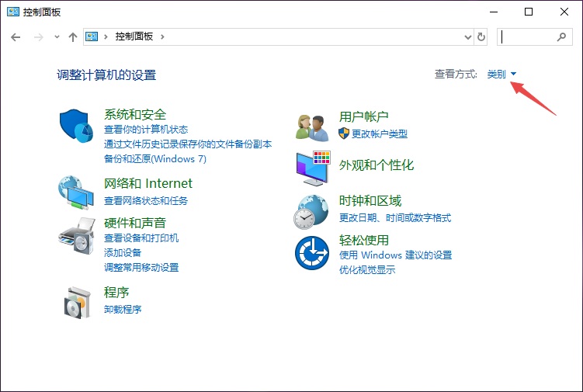Open the Ease of Access icon
583x392 pixels.
point(312,253)
